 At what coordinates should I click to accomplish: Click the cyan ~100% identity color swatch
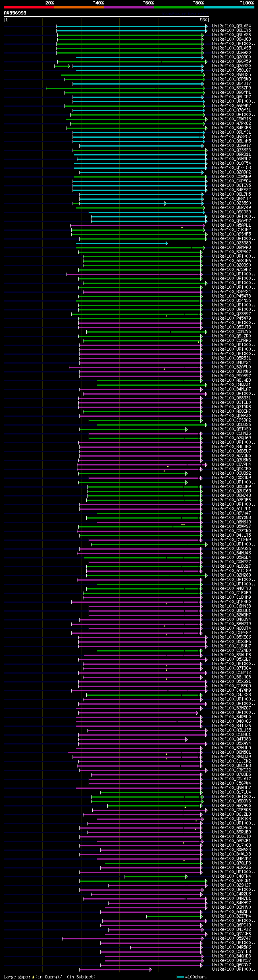click(229, 7)
